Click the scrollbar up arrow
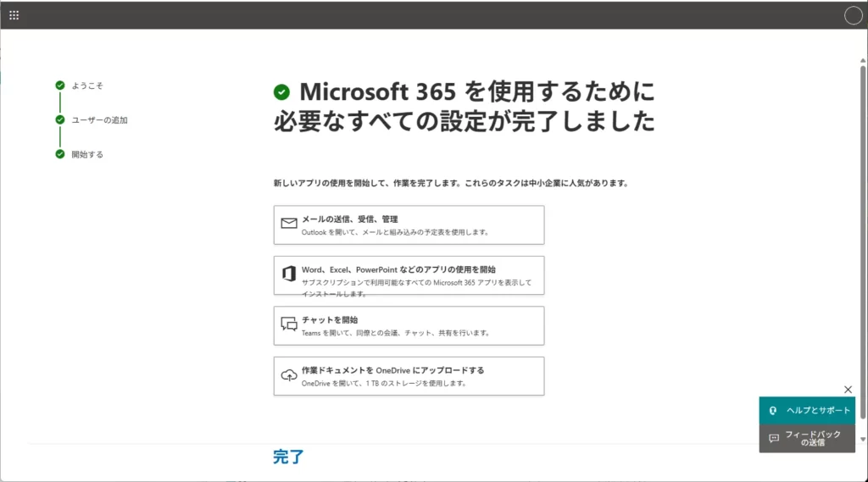The height and width of the screenshot is (482, 868). [862, 60]
